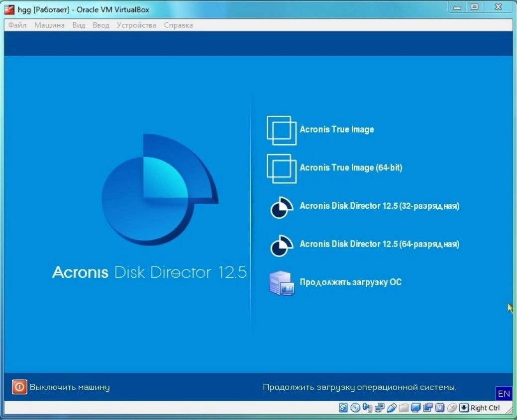Viewport: 517px width, 420px height.
Task: Click the Продолжить загрузку ОС computer icon
Action: pos(281,283)
